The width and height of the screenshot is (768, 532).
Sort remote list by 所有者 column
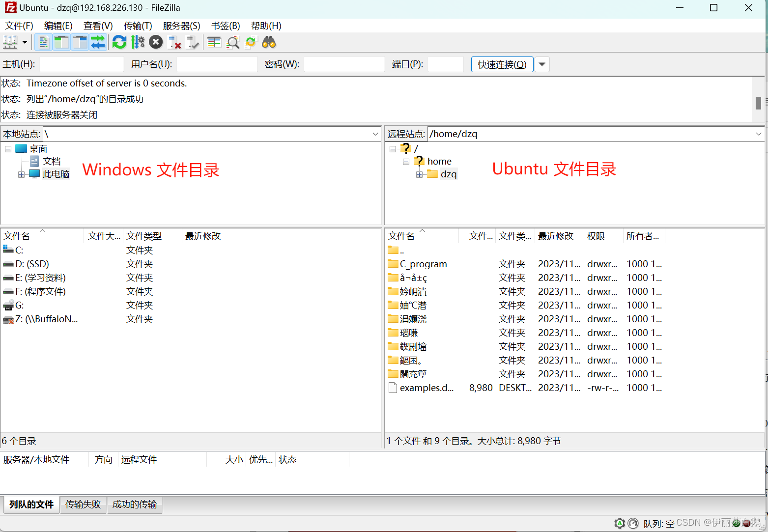point(644,236)
